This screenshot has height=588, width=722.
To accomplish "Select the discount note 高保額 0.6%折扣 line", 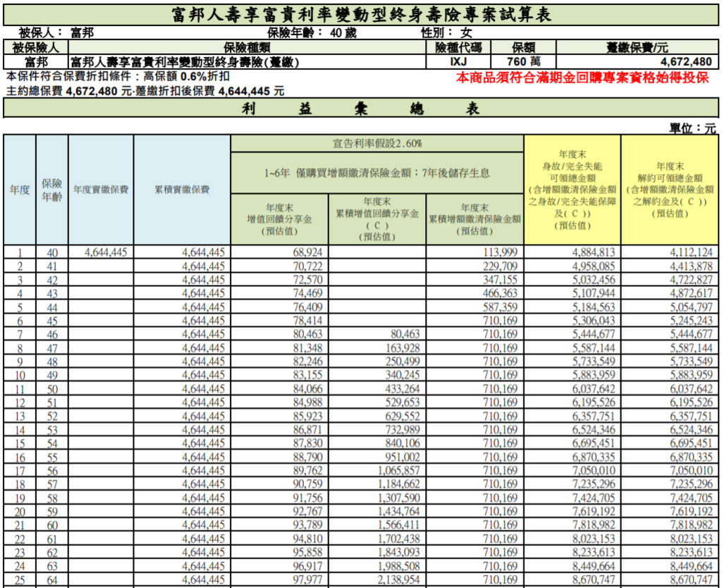I will (x=118, y=76).
